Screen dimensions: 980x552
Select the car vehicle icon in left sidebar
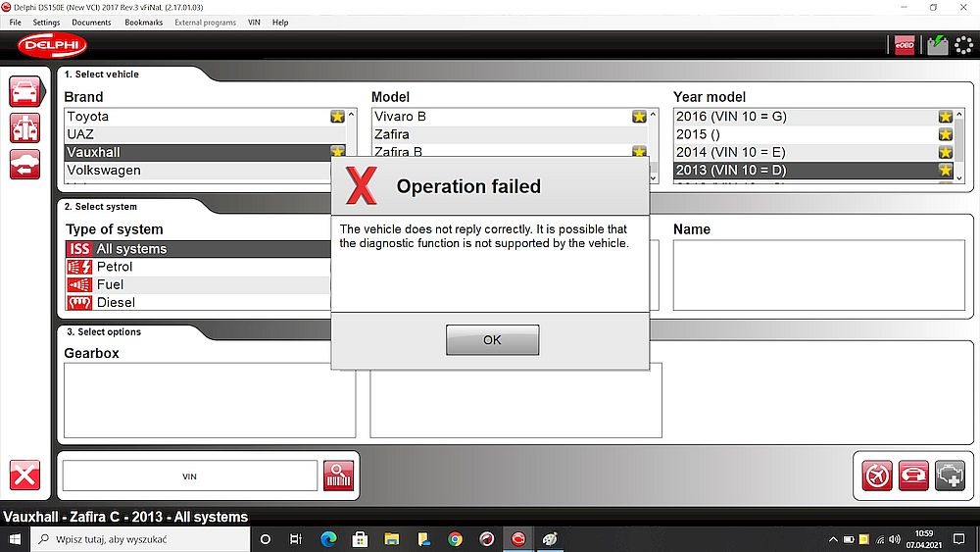click(24, 91)
